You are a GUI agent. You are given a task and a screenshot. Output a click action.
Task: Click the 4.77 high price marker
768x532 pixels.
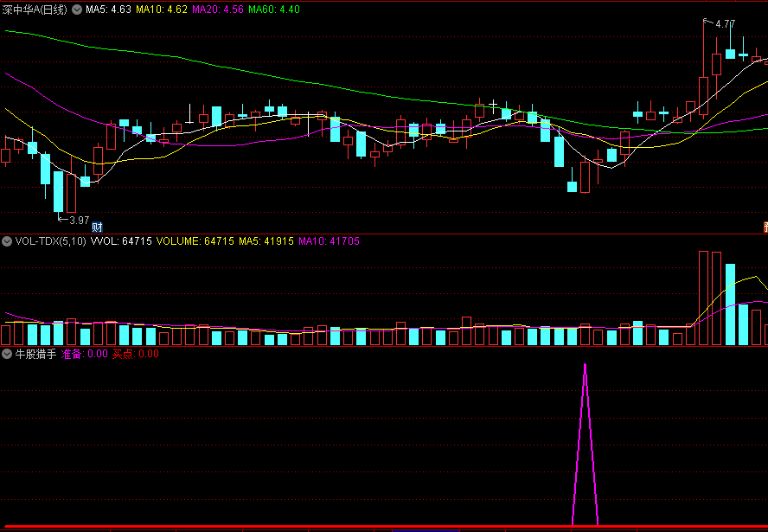725,24
